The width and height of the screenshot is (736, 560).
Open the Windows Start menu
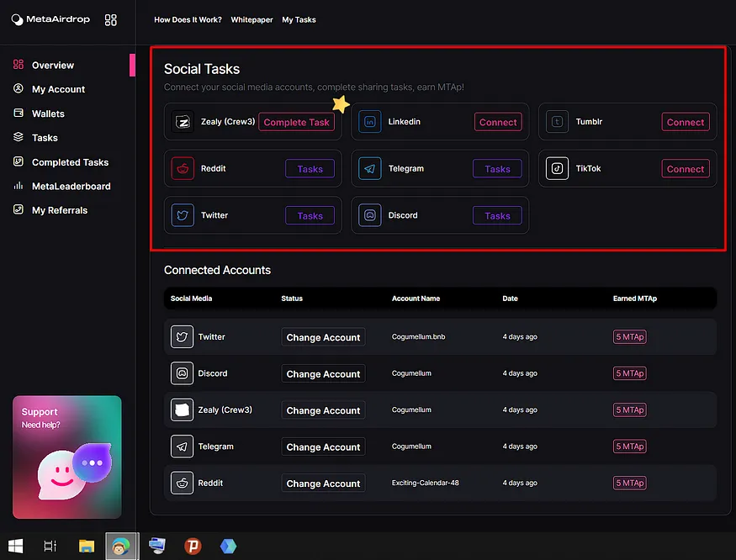coord(15,546)
